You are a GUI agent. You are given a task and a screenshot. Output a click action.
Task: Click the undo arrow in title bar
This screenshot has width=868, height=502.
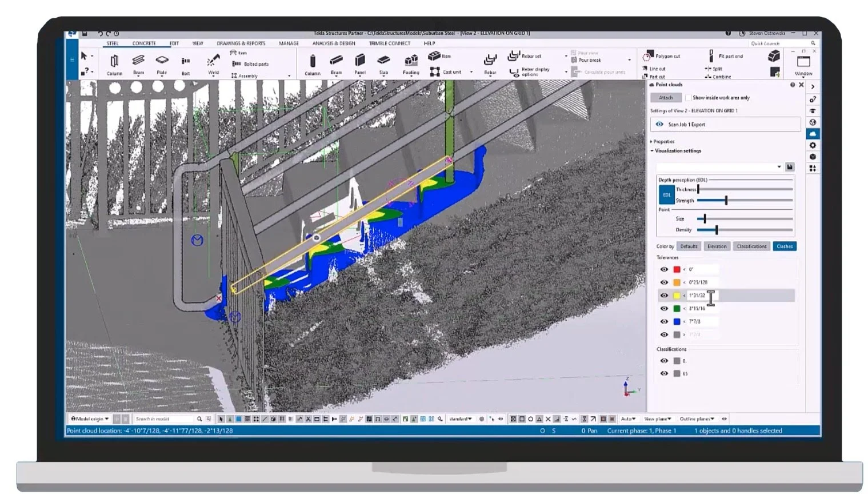click(101, 34)
